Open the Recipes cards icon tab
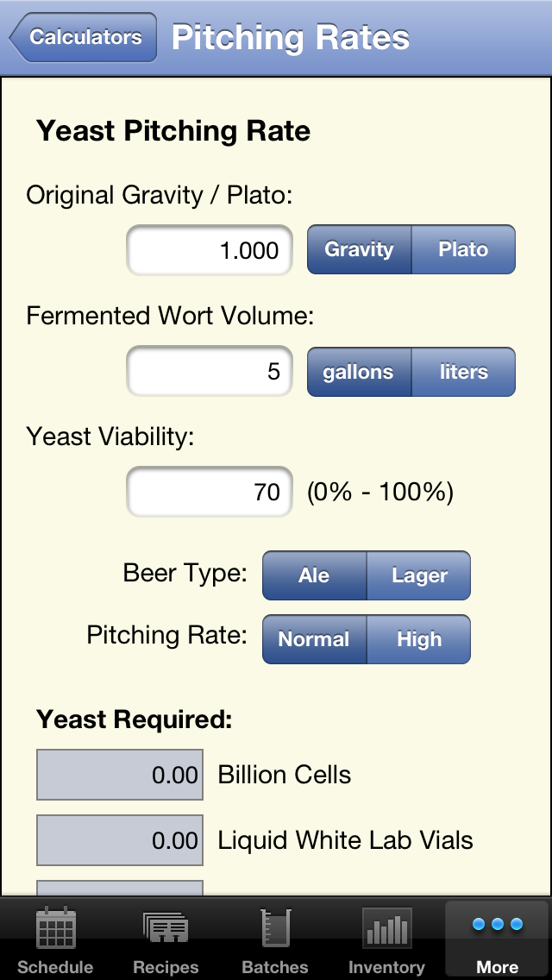The image size is (552, 980). (166, 939)
